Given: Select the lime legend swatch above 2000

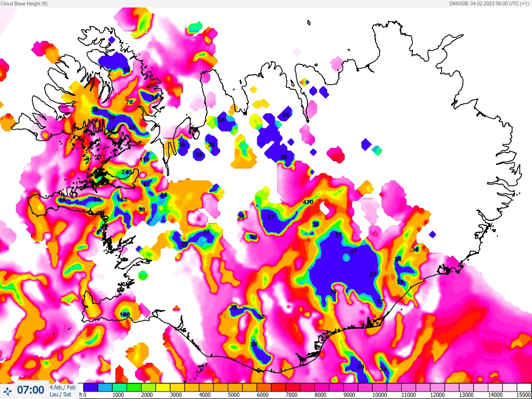Looking at the screenshot, I should pyautogui.click(x=148, y=387).
